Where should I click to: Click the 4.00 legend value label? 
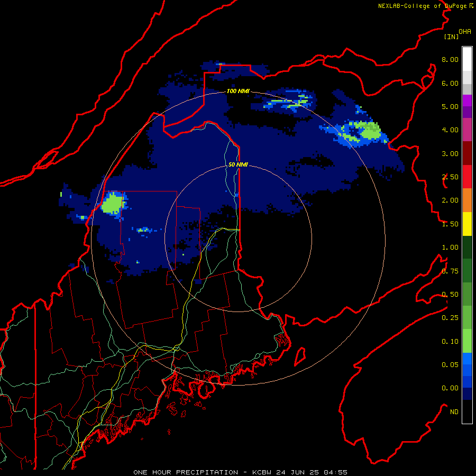pyautogui.click(x=450, y=130)
